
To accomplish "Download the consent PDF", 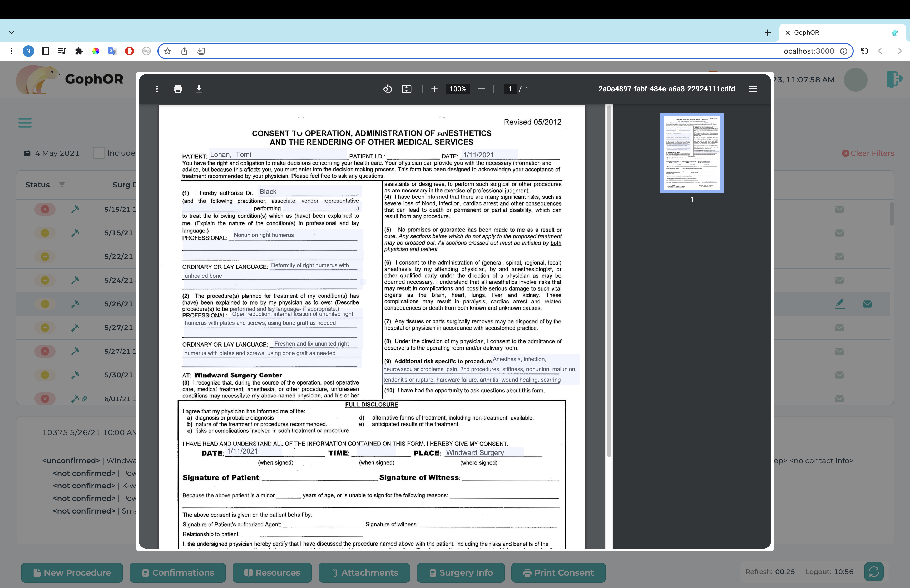I will (x=199, y=89).
